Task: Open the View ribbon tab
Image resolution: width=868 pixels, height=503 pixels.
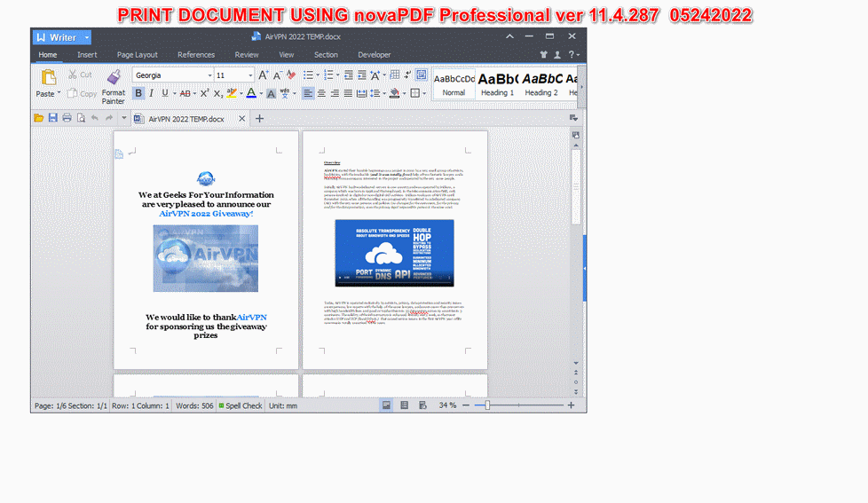Action: pyautogui.click(x=286, y=55)
